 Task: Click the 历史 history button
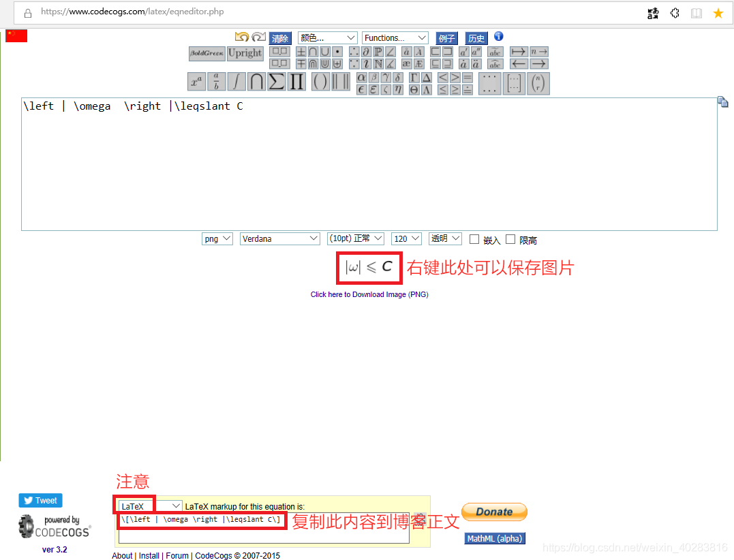tap(476, 38)
